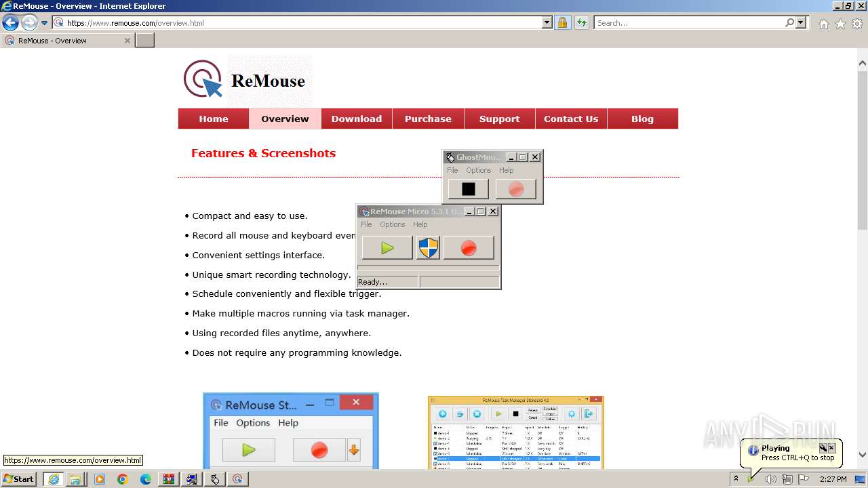Click the admin shield button in ReMouse Micro
The height and width of the screenshot is (488, 868).
tap(428, 247)
